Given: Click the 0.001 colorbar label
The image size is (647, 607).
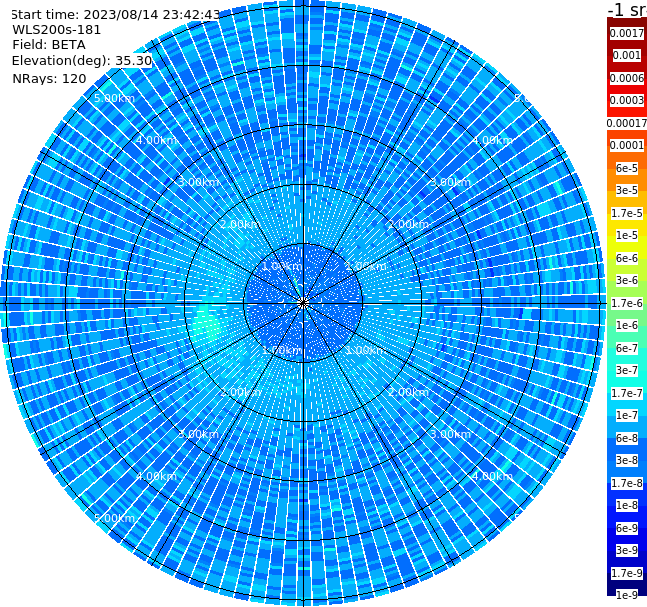Looking at the screenshot, I should pyautogui.click(x=627, y=55).
